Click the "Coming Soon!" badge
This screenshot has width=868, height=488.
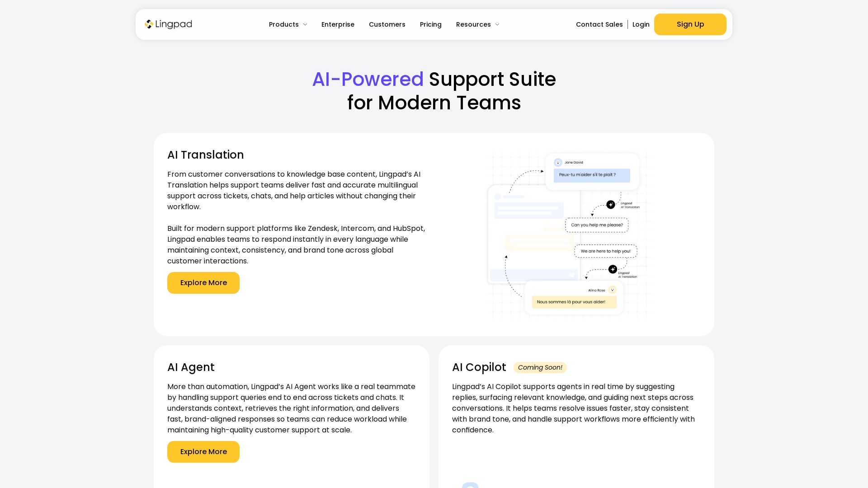point(540,368)
